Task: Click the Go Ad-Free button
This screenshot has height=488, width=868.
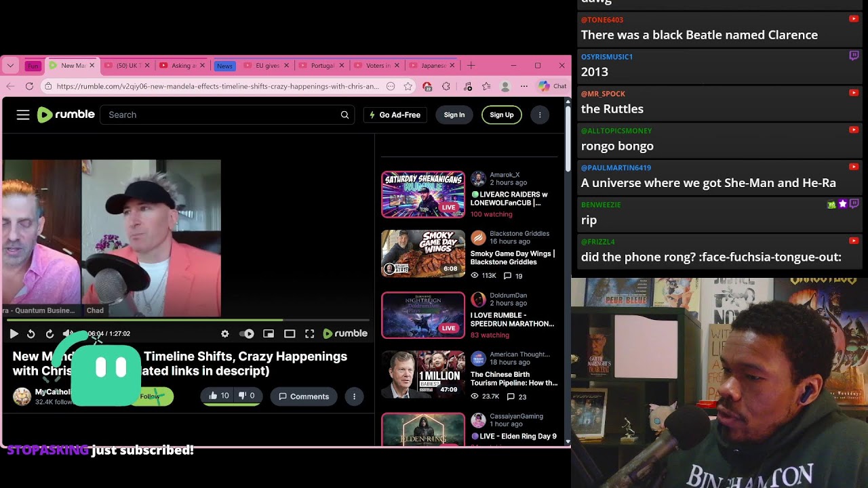Action: (395, 115)
